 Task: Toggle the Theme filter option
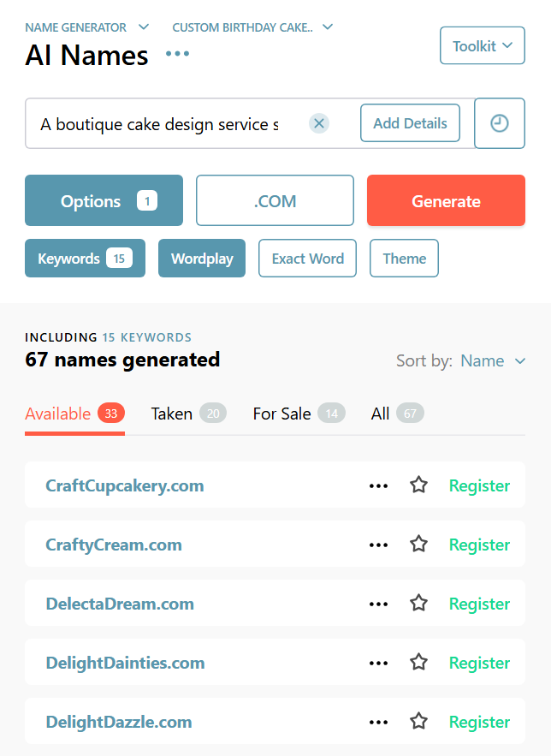pyautogui.click(x=404, y=259)
